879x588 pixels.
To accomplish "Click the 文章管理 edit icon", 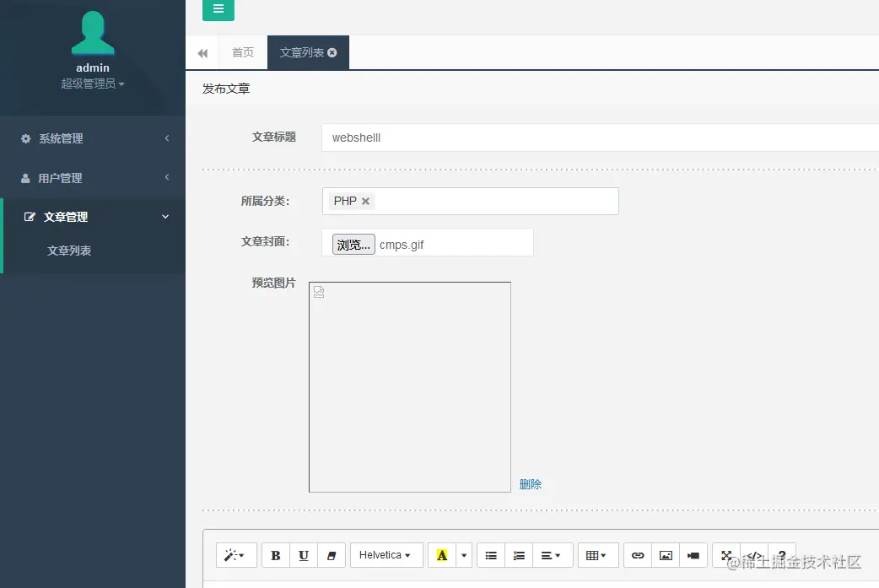I will (30, 217).
